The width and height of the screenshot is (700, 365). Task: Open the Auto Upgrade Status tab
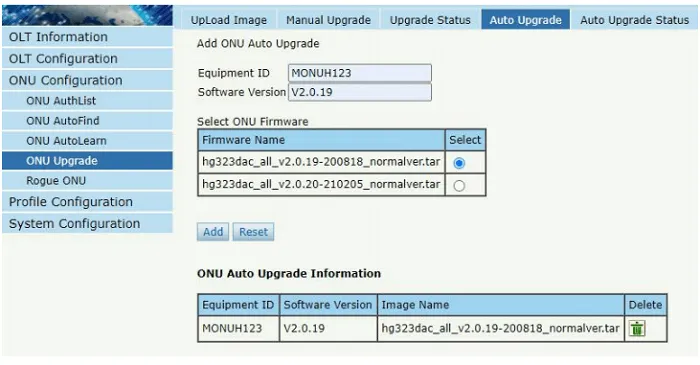634,20
